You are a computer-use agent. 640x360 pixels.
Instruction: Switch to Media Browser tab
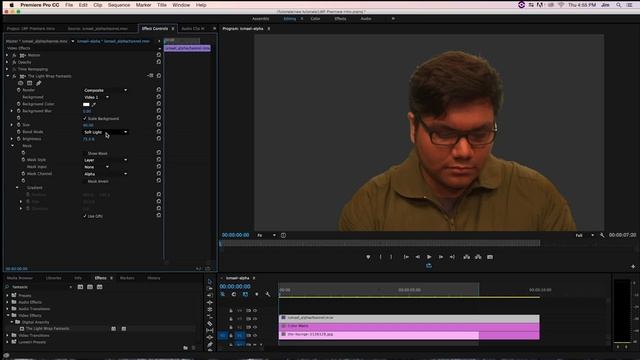[x=20, y=278]
